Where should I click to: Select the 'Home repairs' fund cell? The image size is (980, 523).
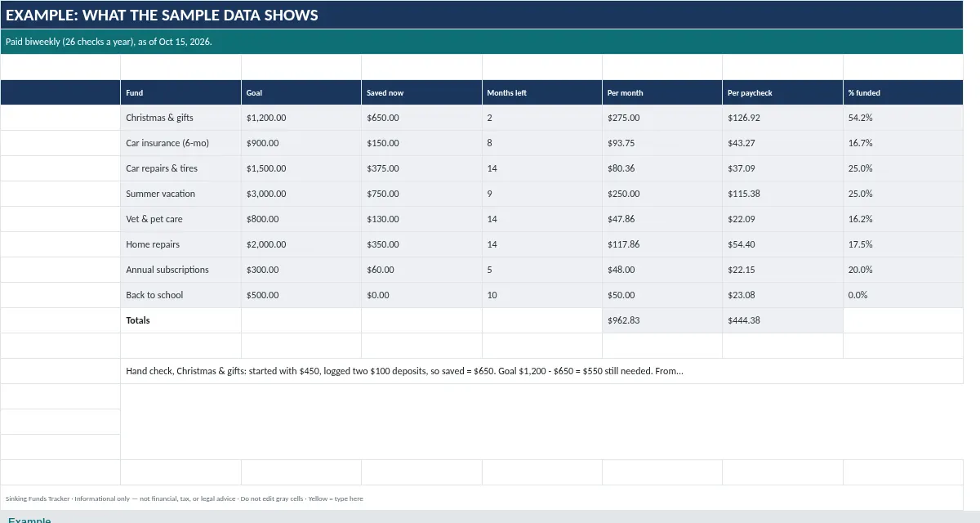(x=180, y=244)
